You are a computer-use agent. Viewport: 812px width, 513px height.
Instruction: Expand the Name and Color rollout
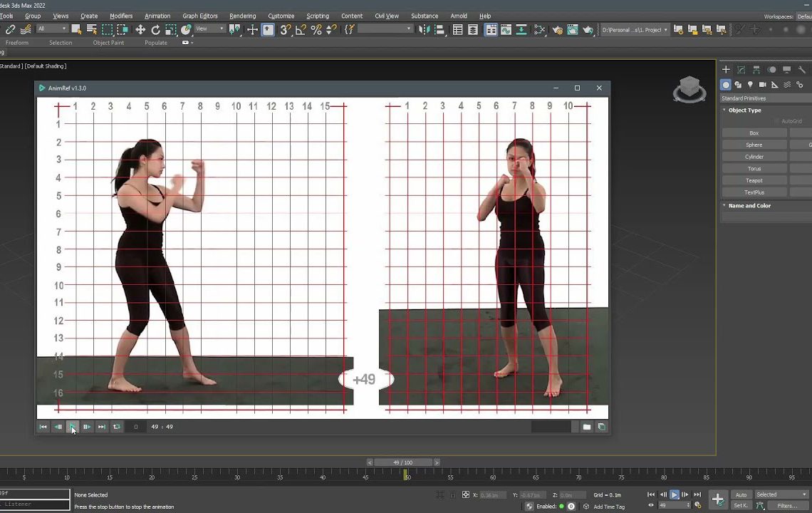[x=749, y=205]
